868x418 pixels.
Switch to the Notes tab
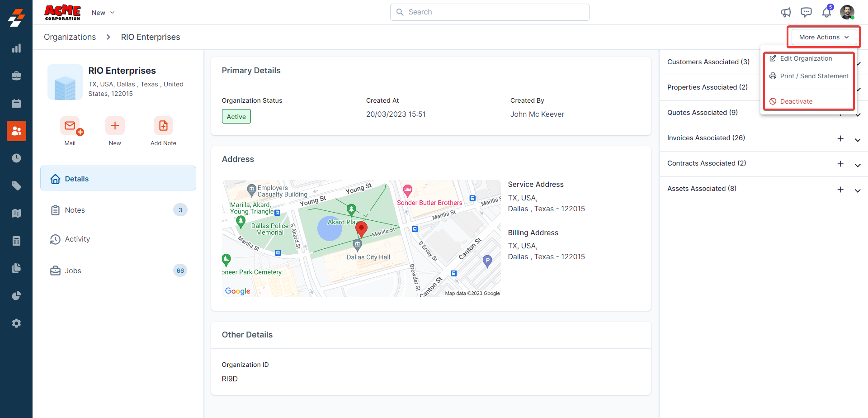[x=75, y=210]
